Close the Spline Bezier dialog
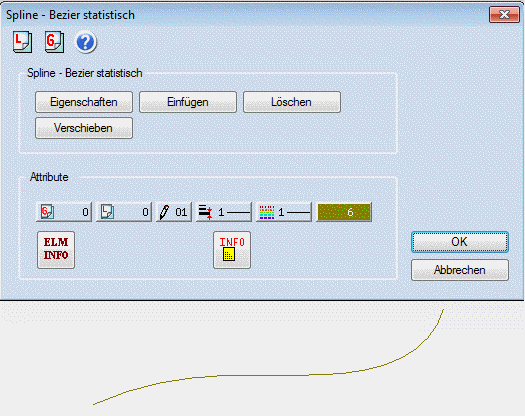 504,15
